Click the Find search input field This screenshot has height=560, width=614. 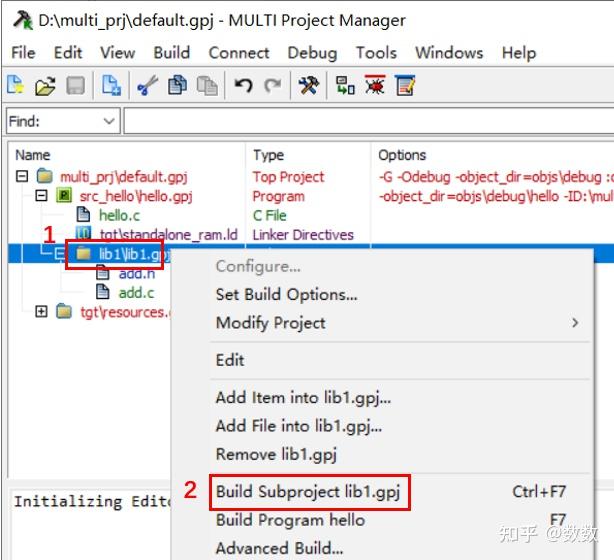coord(368,121)
